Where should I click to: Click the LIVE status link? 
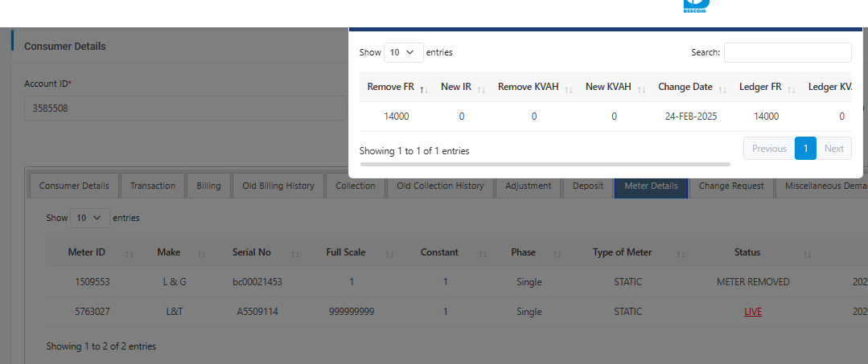coord(753,312)
